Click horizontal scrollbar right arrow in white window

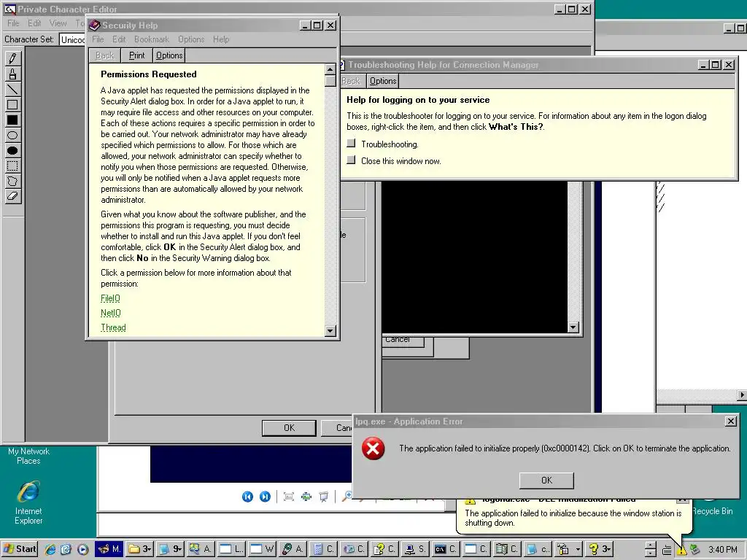(x=742, y=394)
